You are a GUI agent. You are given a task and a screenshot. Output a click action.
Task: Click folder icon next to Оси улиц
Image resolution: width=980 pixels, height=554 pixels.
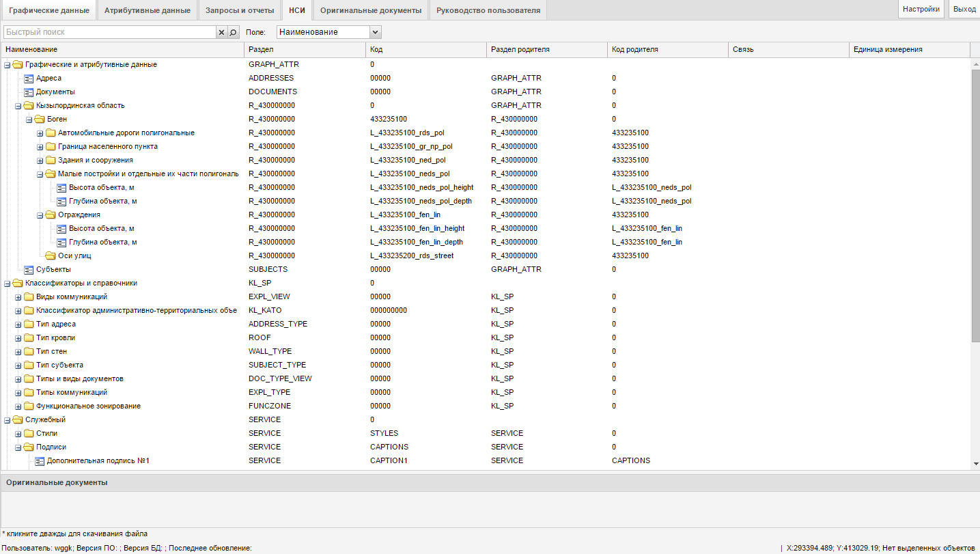(51, 256)
